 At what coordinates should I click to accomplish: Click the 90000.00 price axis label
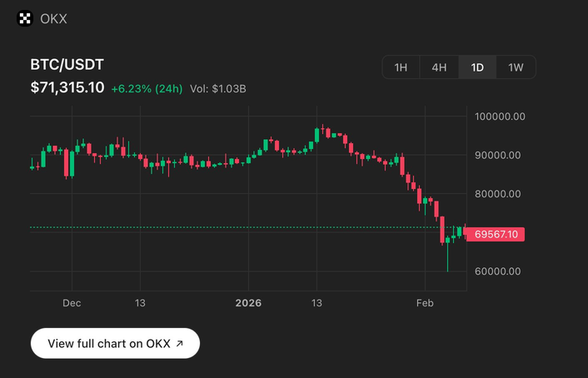pos(498,155)
